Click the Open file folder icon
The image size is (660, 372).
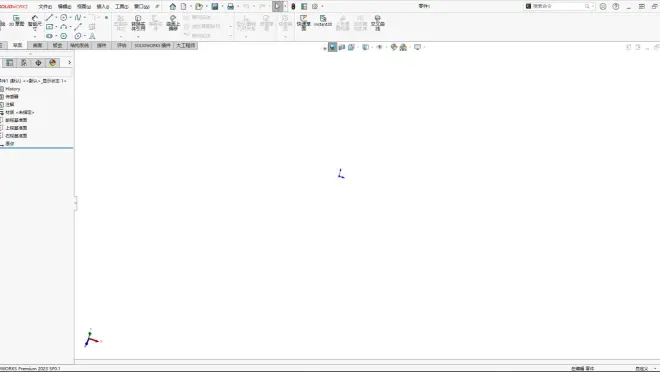(x=199, y=6)
